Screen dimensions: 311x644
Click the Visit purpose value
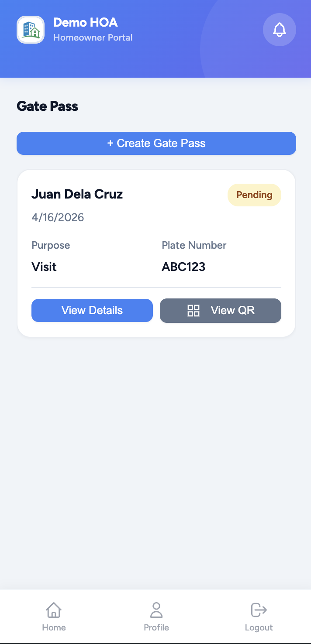[44, 267]
